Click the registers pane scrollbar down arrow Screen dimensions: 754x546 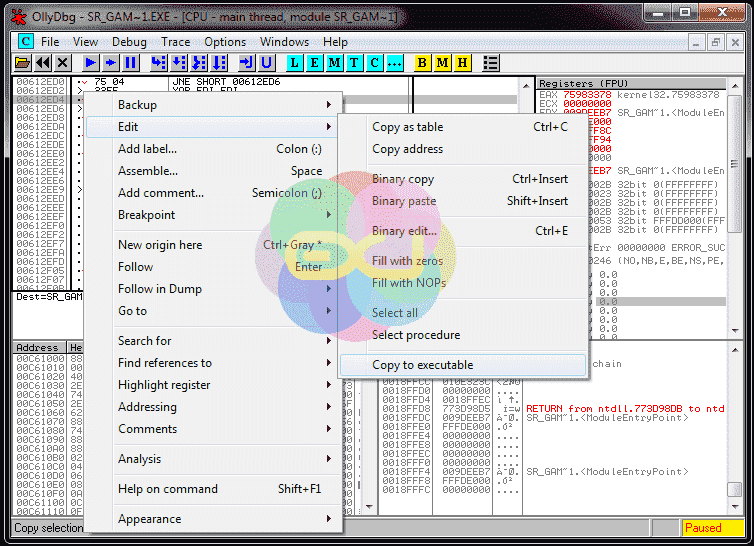(735, 330)
